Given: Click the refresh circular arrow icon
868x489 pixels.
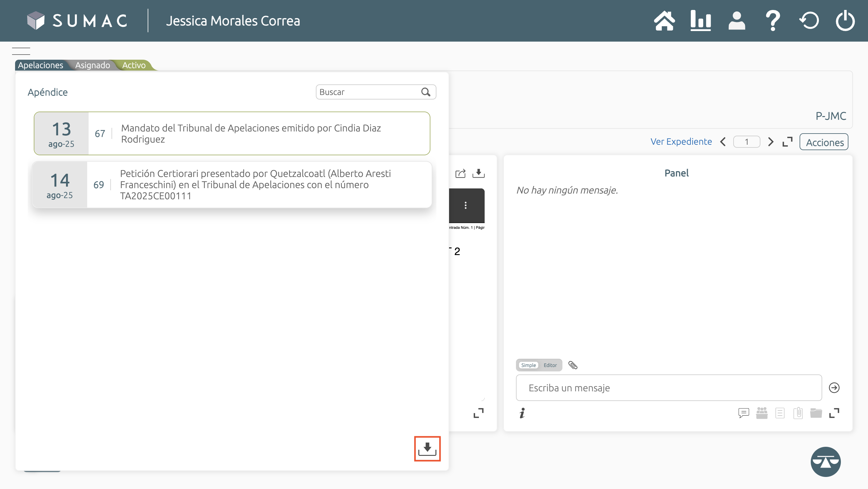Looking at the screenshot, I should click(x=809, y=21).
